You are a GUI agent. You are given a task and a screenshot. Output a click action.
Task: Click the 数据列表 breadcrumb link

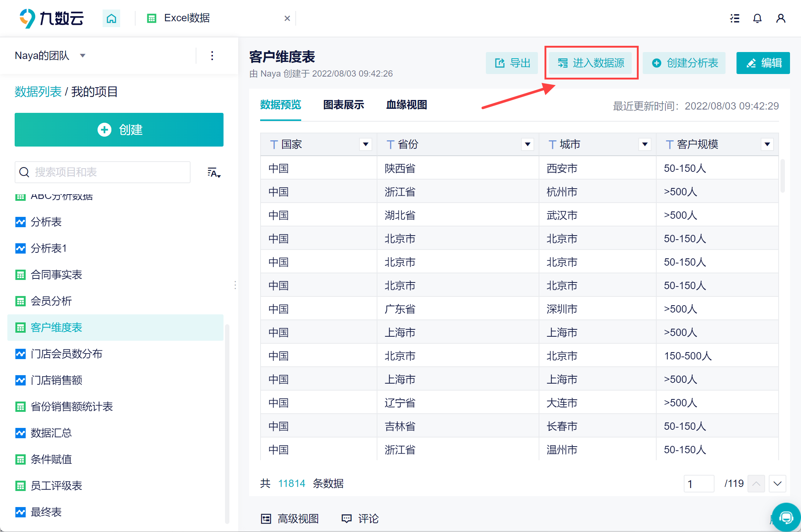click(x=38, y=92)
